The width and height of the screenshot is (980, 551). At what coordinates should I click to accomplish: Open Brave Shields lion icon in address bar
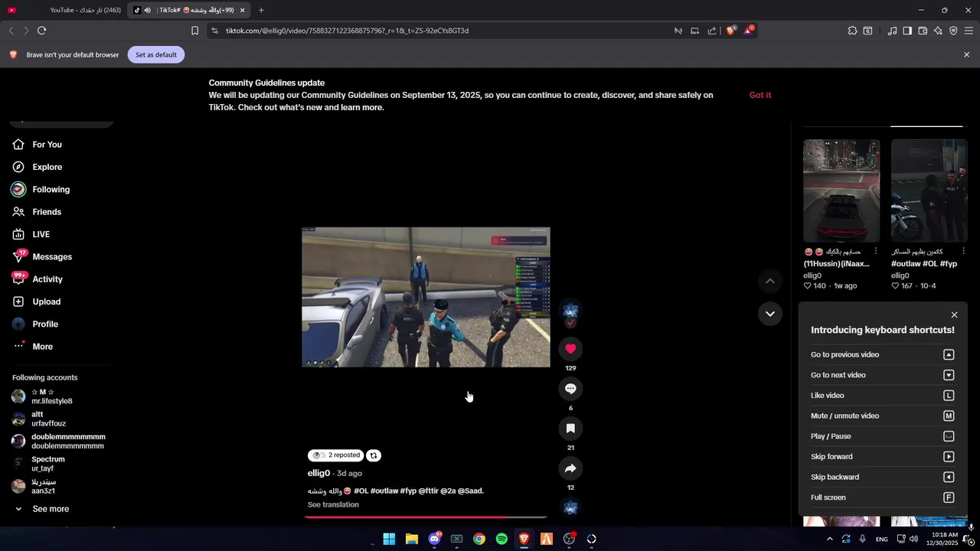(x=730, y=31)
